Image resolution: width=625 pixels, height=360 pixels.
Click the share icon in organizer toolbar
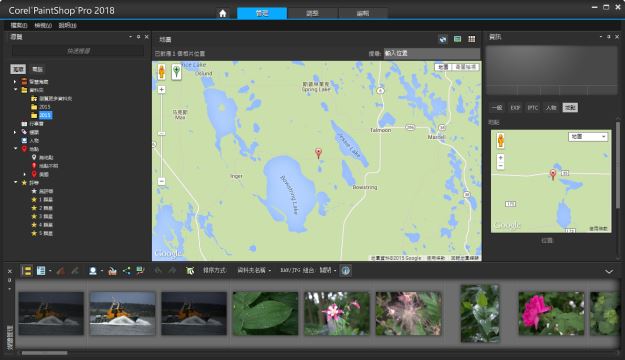coord(126,271)
